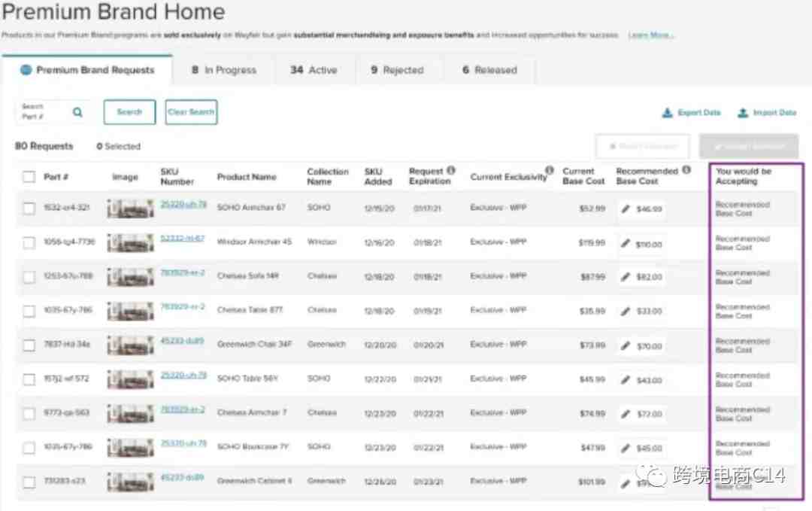Image resolution: width=812 pixels, height=511 pixels.
Task: Tick the SOHO Table 56Y checkbox
Action: point(29,379)
